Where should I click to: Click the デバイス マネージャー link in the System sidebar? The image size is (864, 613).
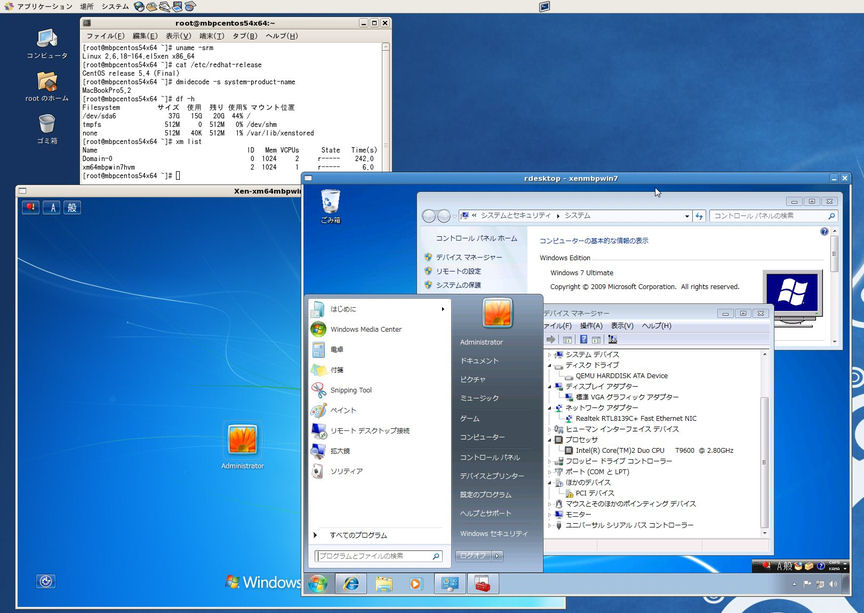pos(469,257)
